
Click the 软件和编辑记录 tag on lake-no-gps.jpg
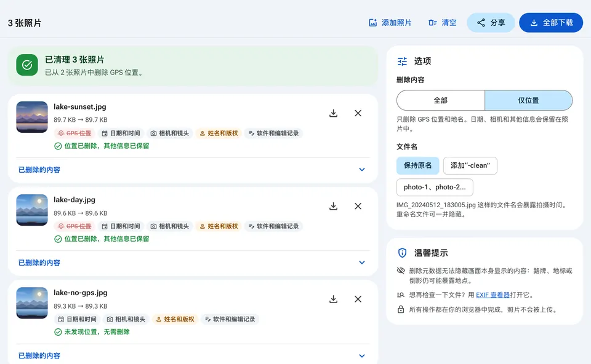pos(230,319)
